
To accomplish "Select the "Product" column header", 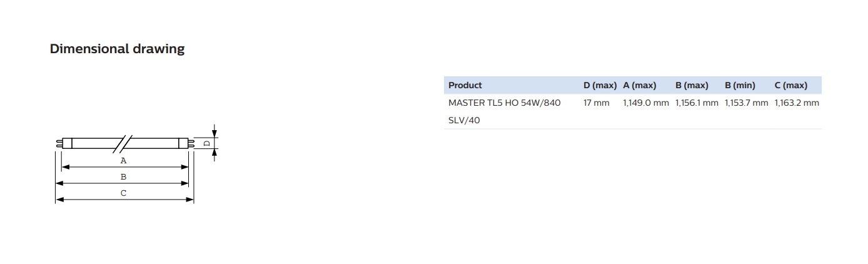I will 465,86.
